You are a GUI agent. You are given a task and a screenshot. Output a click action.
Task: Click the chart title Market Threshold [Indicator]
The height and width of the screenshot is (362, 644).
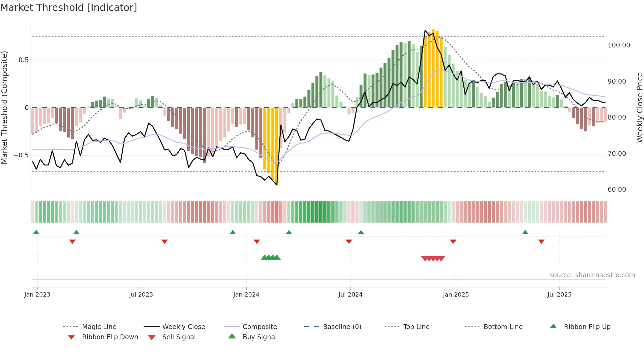click(x=69, y=8)
